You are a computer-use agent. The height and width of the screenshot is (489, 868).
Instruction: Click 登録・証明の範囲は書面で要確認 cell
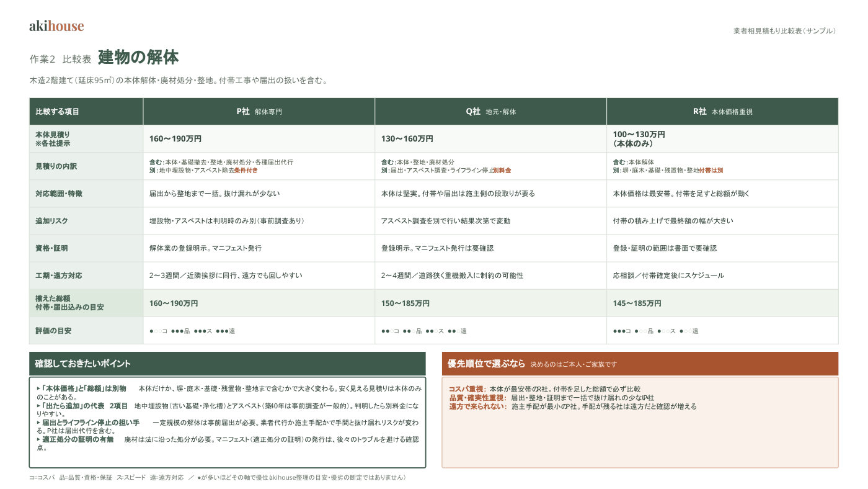click(x=722, y=248)
